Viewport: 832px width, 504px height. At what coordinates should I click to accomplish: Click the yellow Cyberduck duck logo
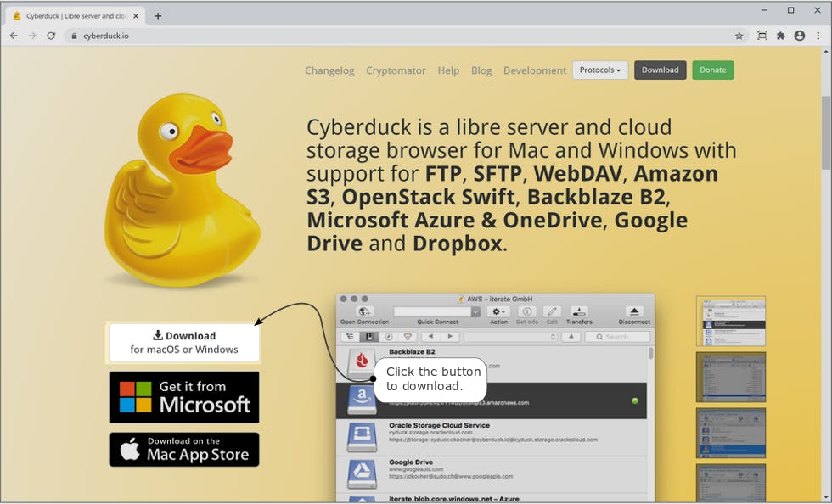click(183, 190)
